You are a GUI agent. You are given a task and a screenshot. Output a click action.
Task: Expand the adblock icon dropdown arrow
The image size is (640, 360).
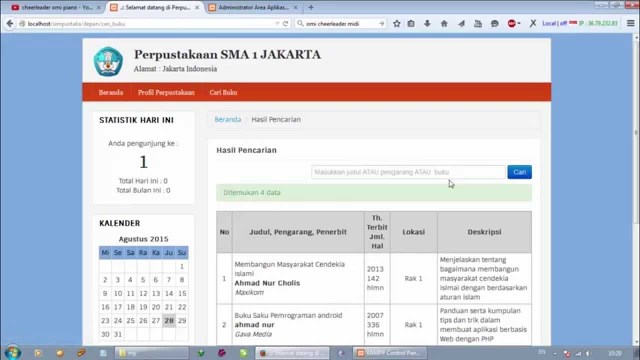519,24
